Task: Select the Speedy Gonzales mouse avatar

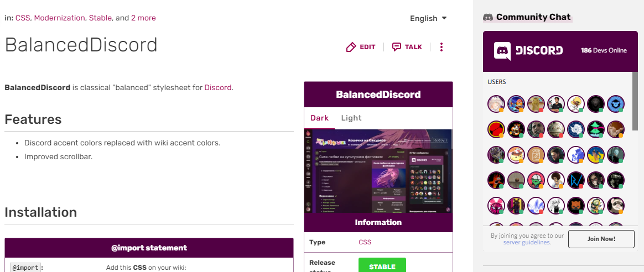Action: tap(576, 104)
